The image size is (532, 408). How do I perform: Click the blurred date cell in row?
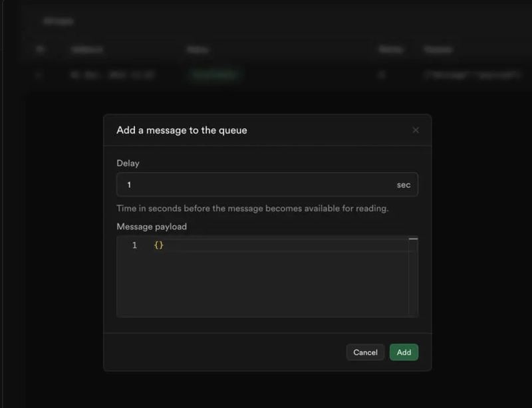click(112, 75)
